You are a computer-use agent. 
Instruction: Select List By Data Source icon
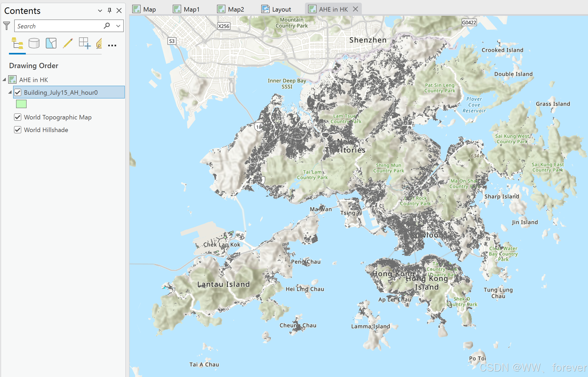(x=34, y=43)
